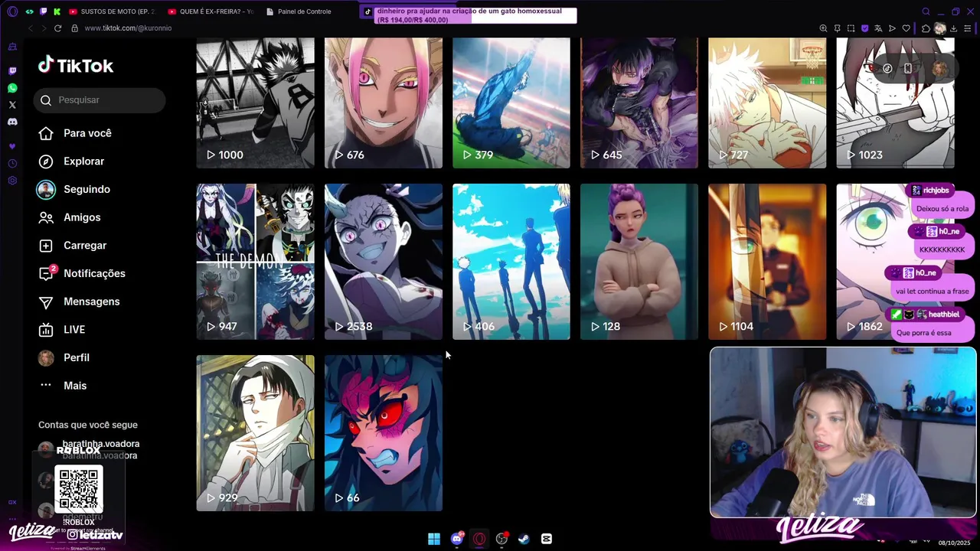Open video with 66 views
The width and height of the screenshot is (980, 551).
point(384,433)
